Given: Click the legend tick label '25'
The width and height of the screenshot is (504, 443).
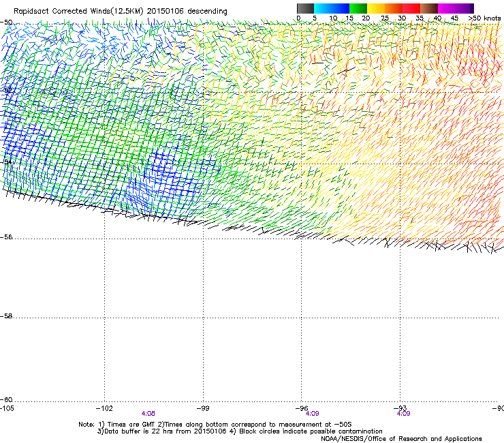Looking at the screenshot, I should [385, 18].
